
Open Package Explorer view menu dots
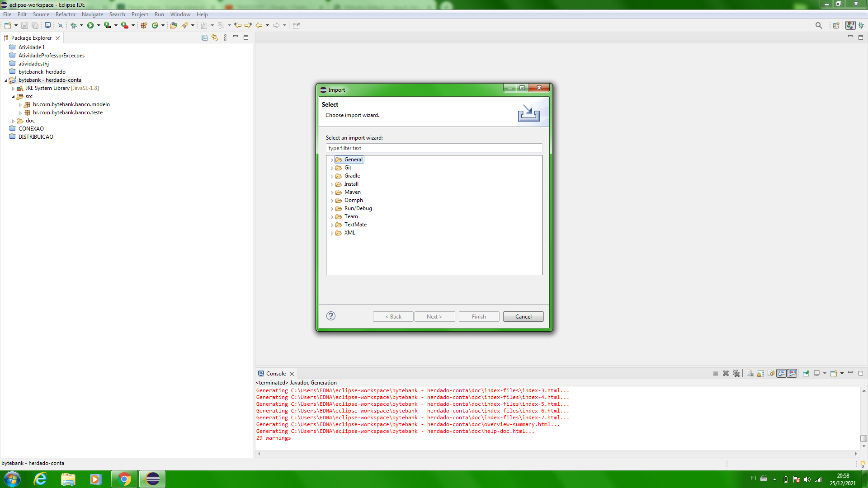pos(225,38)
